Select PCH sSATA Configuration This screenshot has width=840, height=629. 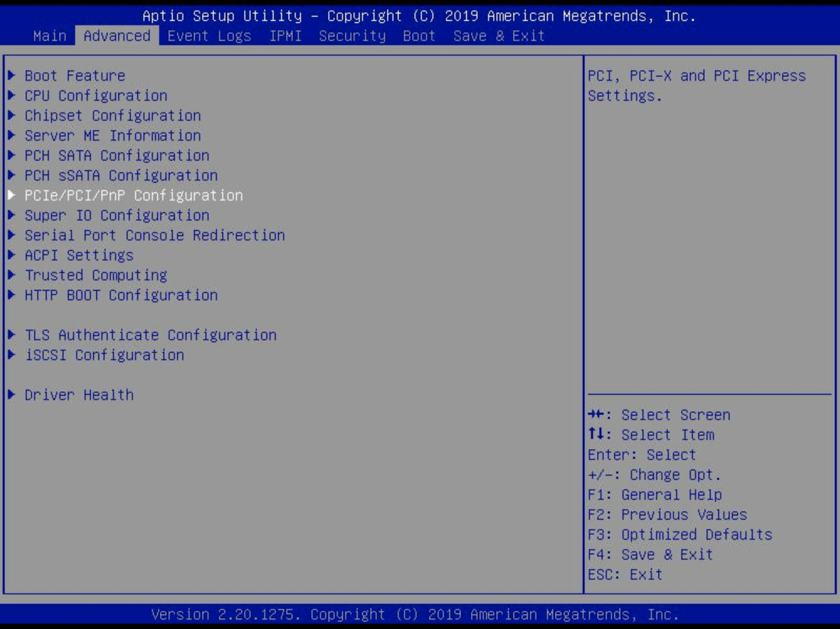pyautogui.click(x=121, y=175)
